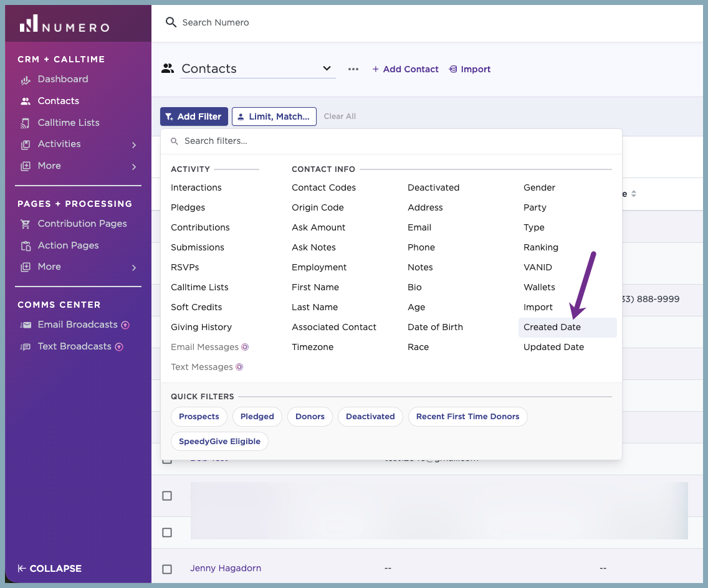This screenshot has width=708, height=588.
Task: Click the Action Pages clipboard icon
Action: coord(26,246)
